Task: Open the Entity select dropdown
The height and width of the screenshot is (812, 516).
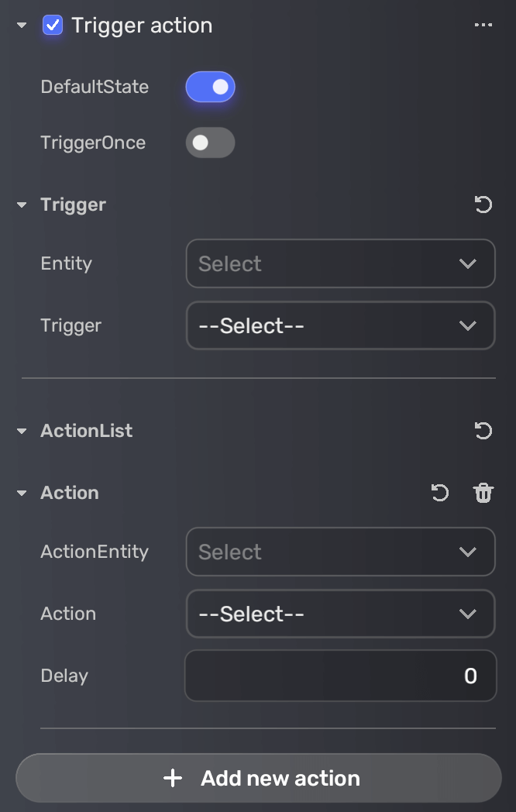Action: click(x=340, y=263)
